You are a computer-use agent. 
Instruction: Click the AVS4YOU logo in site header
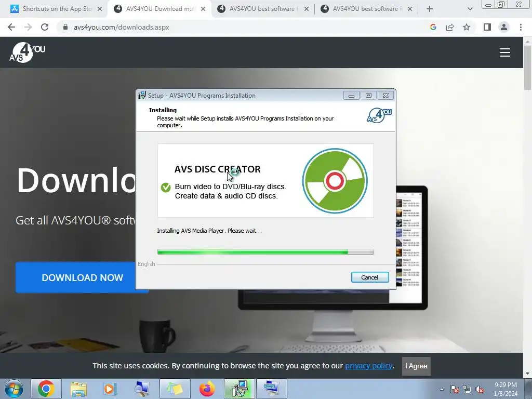(x=27, y=52)
